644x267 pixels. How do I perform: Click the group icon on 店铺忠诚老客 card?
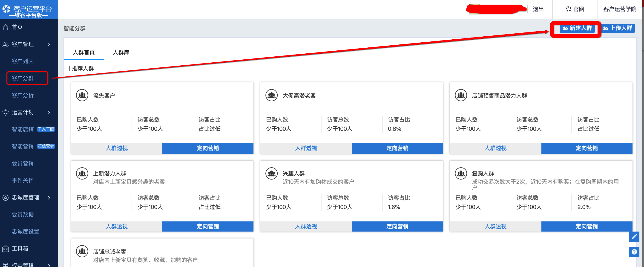tap(82, 252)
